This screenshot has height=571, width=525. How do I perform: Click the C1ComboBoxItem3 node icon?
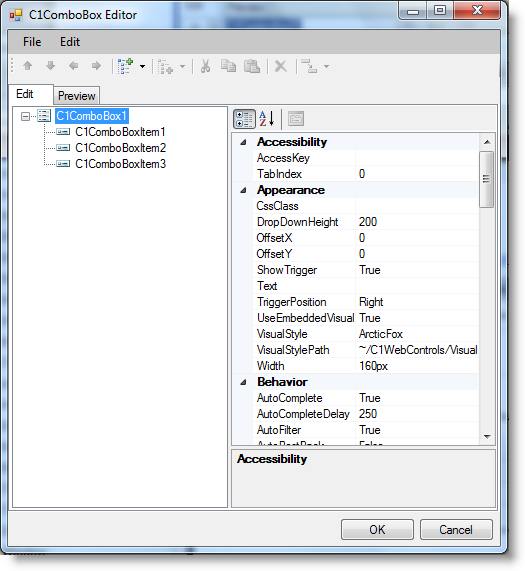coord(63,164)
